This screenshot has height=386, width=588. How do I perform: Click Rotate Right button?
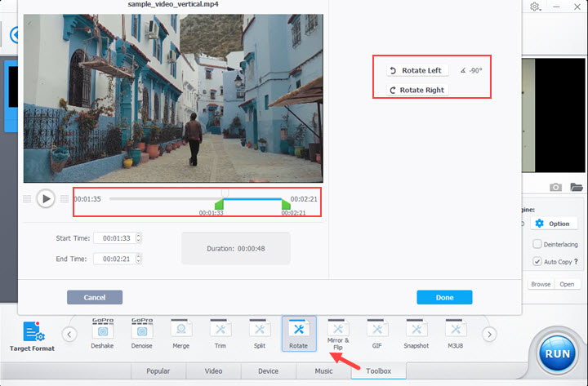pos(417,90)
